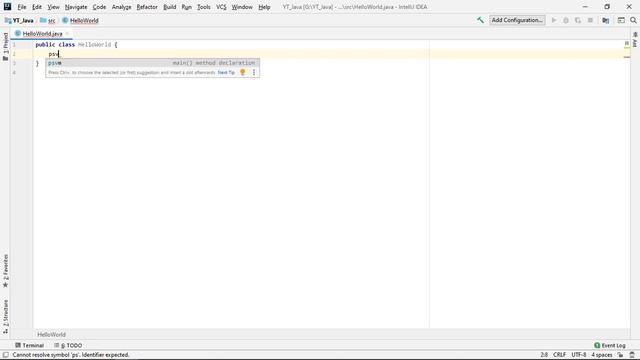Click src folder breadcrumb
The height and width of the screenshot is (360, 640).
(48, 20)
